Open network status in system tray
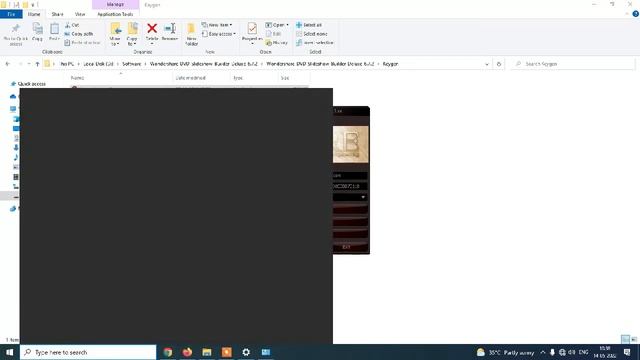The height and width of the screenshot is (360, 640). 562,352
